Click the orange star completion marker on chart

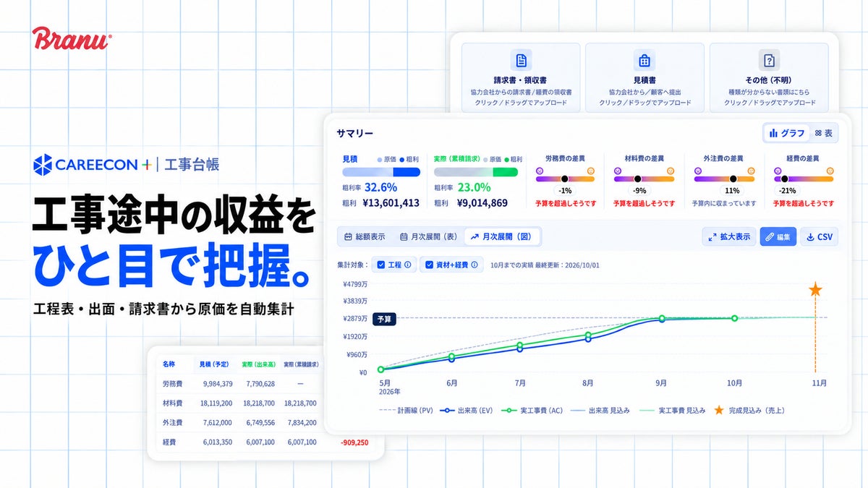tap(815, 290)
